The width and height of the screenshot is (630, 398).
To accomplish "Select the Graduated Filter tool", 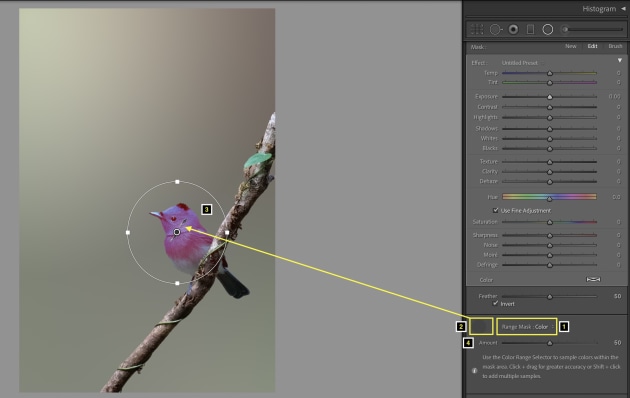I will tap(530, 29).
